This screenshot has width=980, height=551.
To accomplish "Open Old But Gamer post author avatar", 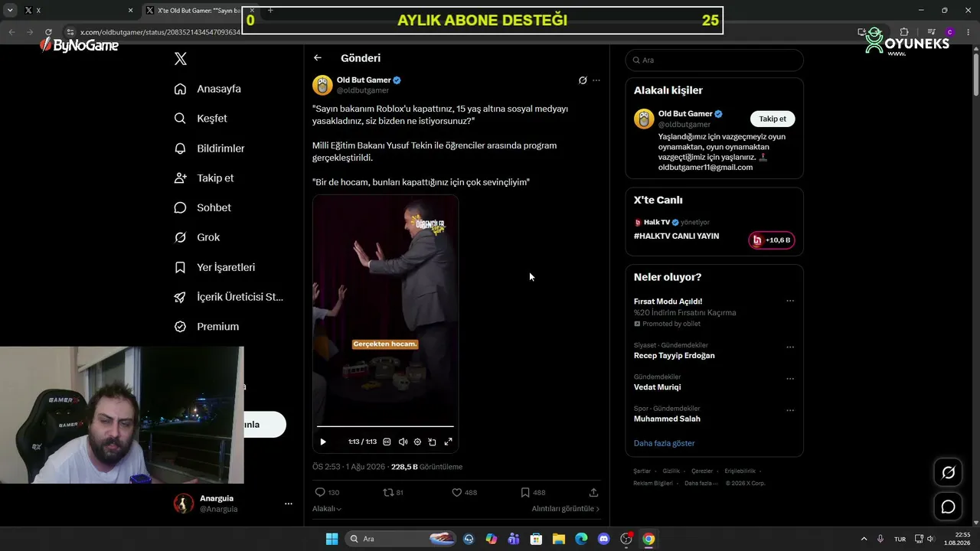I will pyautogui.click(x=322, y=85).
